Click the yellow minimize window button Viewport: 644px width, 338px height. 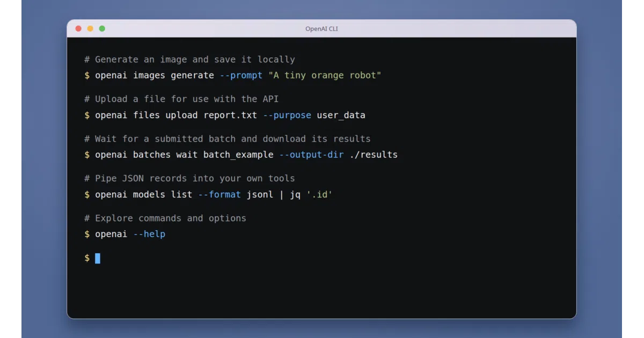coord(90,28)
